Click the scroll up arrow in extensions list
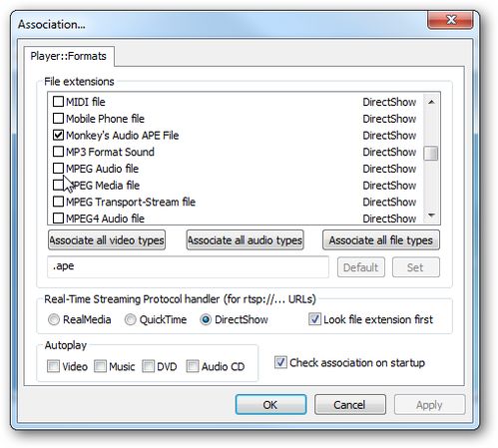The image size is (498, 448). point(431,102)
